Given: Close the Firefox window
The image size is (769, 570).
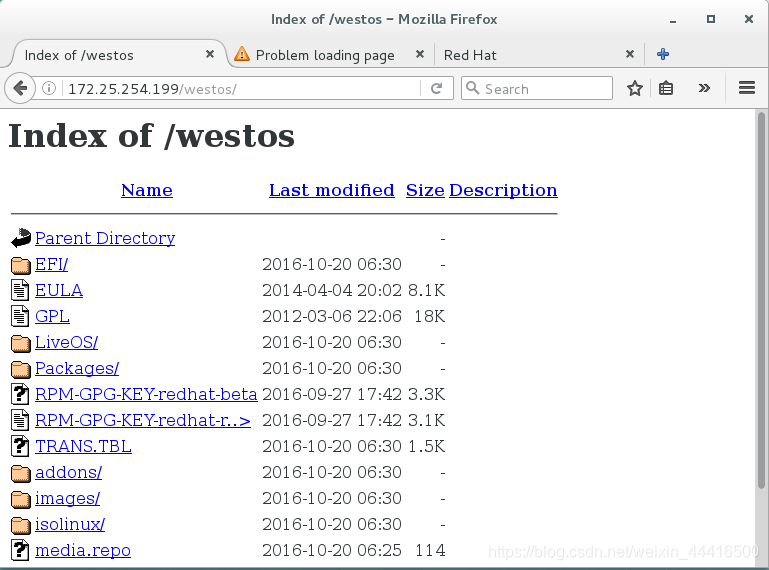Looking at the screenshot, I should tap(748, 19).
